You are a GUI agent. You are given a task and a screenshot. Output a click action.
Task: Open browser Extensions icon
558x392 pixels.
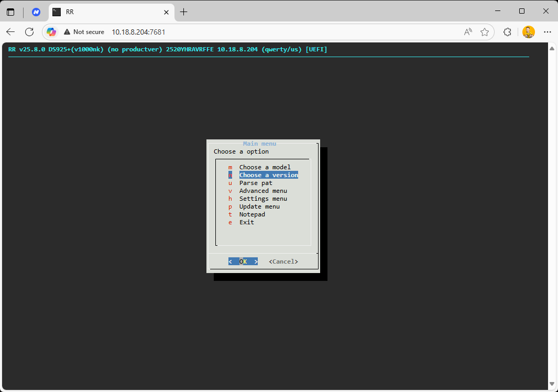508,32
